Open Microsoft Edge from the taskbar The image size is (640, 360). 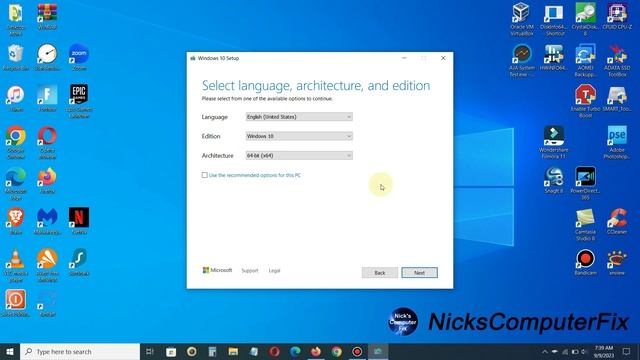pyautogui.click(x=295, y=351)
